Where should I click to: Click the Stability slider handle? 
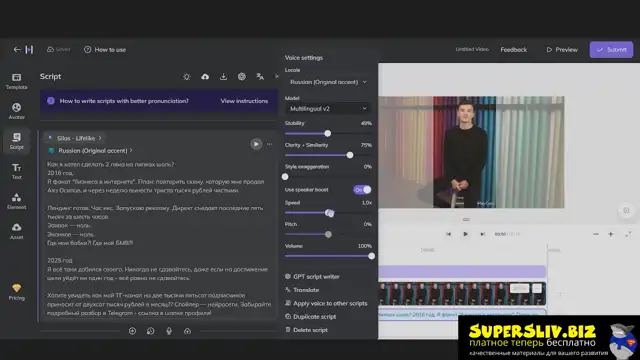tap(327, 133)
